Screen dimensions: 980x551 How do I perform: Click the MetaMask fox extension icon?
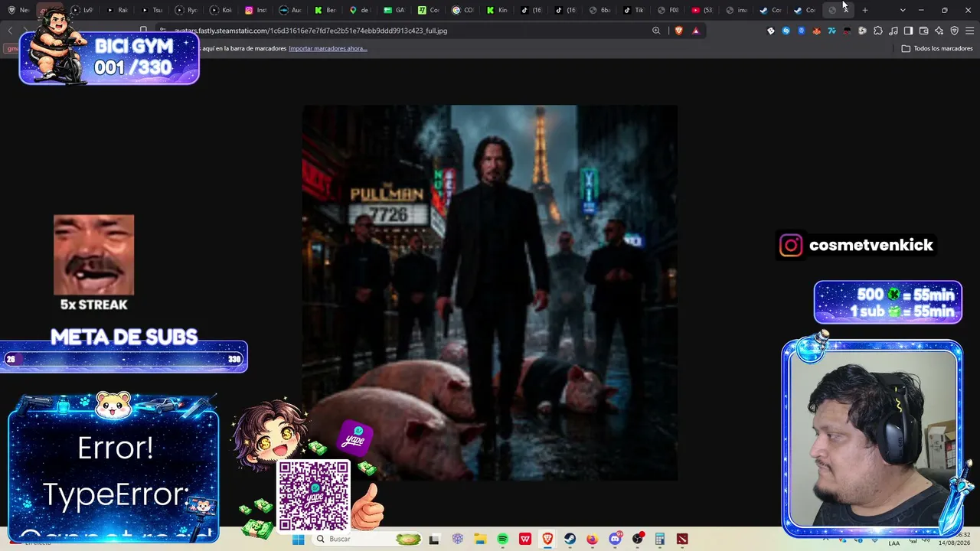[x=816, y=31]
